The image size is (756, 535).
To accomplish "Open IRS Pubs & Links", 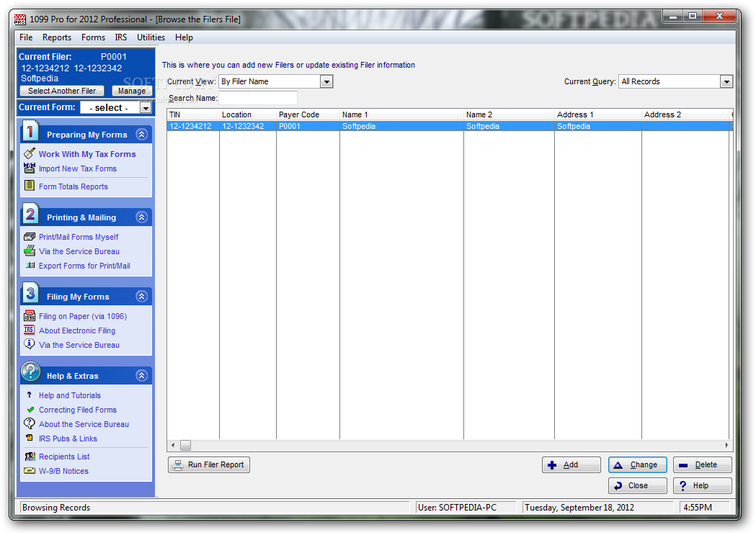I will pos(68,439).
